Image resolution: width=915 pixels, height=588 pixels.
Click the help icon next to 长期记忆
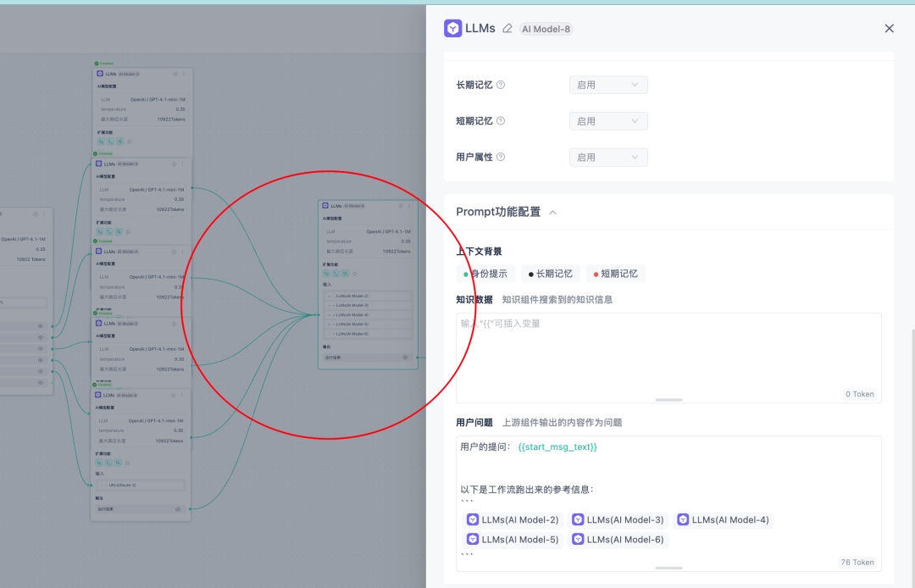pyautogui.click(x=501, y=85)
